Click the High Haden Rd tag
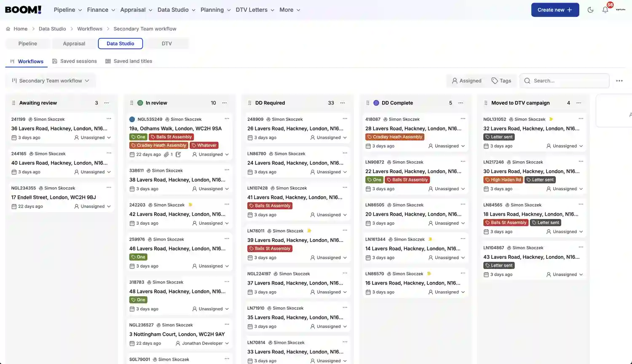Viewport: 632px width, 364px height. point(503,180)
